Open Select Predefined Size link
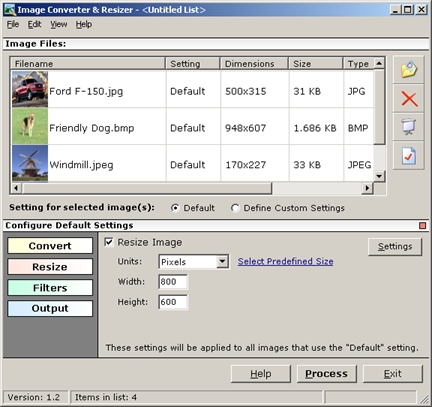 click(285, 261)
